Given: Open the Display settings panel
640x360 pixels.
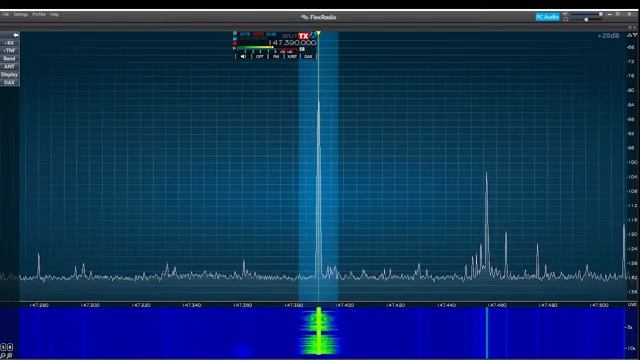Looking at the screenshot, I should coord(9,75).
